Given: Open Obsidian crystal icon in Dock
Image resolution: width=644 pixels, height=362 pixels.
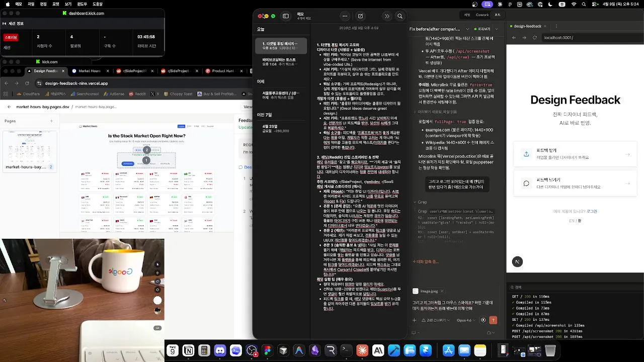Looking at the screenshot, I should tap(314, 350).
